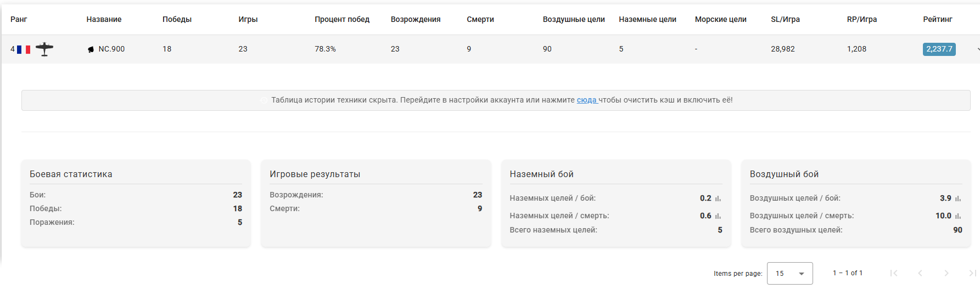This screenshot has height=289, width=980.
Task: Click the blue 2,237.7 rating badge
Action: pos(939,49)
